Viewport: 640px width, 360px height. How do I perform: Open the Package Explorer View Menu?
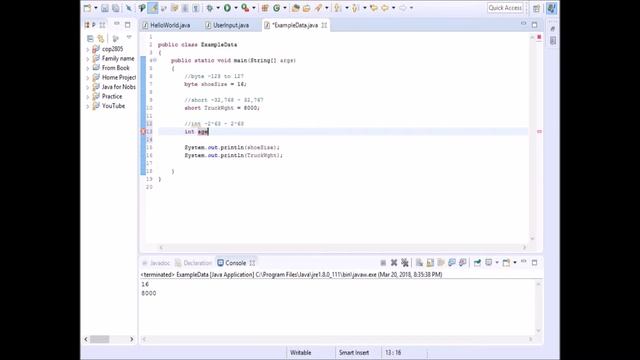[129, 38]
